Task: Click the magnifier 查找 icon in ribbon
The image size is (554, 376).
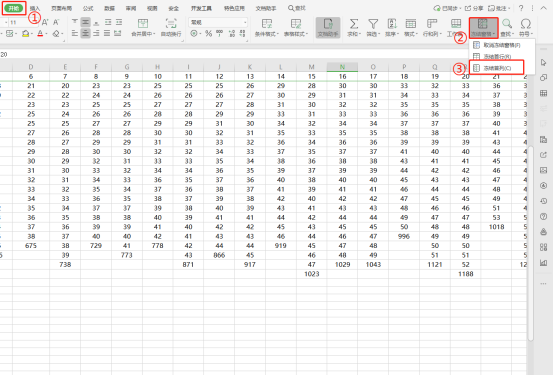Action: point(507,24)
